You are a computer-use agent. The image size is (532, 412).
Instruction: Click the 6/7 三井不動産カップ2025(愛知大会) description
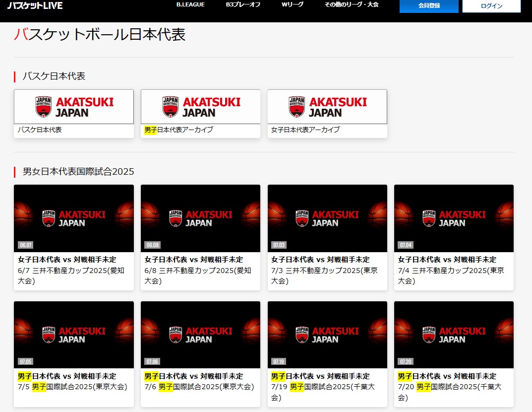(x=71, y=275)
